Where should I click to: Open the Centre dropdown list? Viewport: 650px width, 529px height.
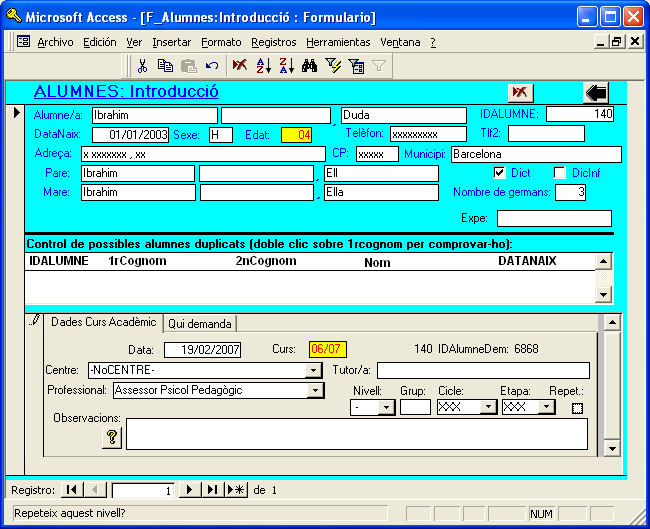[x=314, y=370]
